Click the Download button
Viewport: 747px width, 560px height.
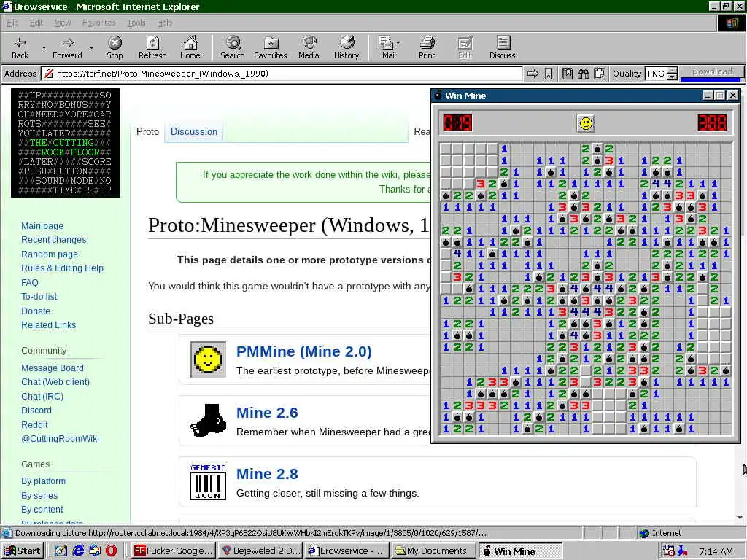[712, 72]
